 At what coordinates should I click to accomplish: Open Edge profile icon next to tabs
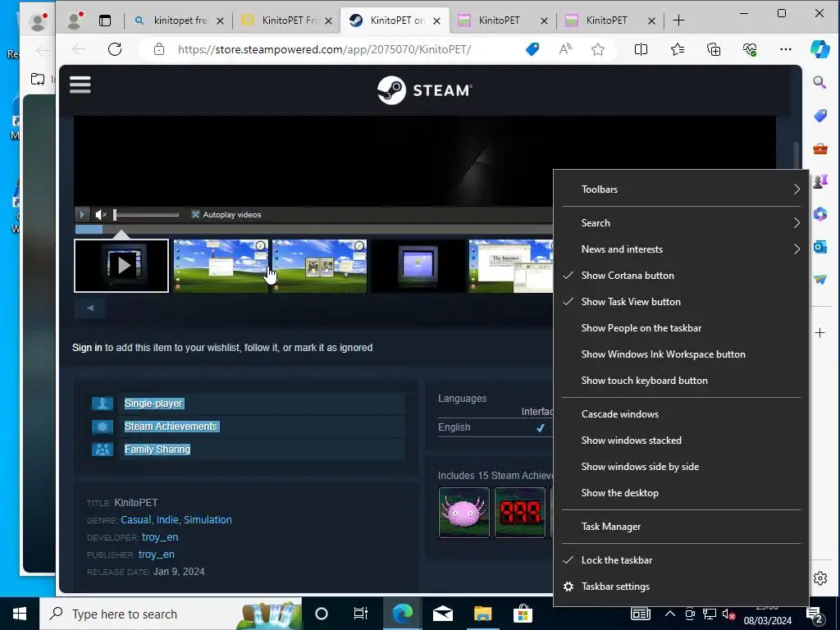tap(75, 21)
